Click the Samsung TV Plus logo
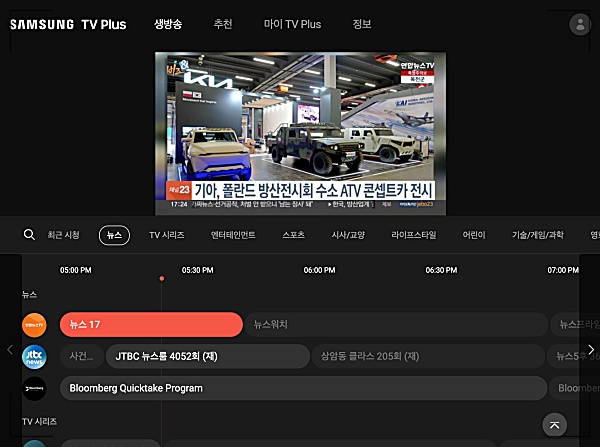The image size is (600, 447). tap(68, 24)
